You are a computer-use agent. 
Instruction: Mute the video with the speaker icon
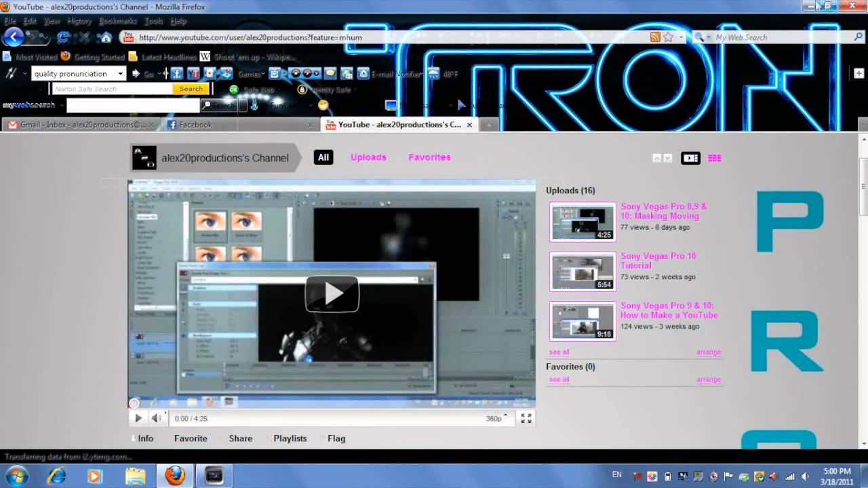pyautogui.click(x=156, y=418)
